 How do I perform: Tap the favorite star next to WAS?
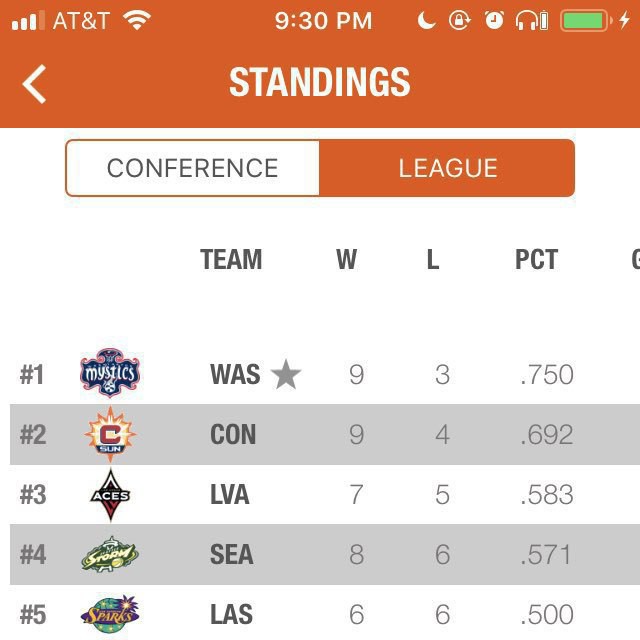point(286,375)
